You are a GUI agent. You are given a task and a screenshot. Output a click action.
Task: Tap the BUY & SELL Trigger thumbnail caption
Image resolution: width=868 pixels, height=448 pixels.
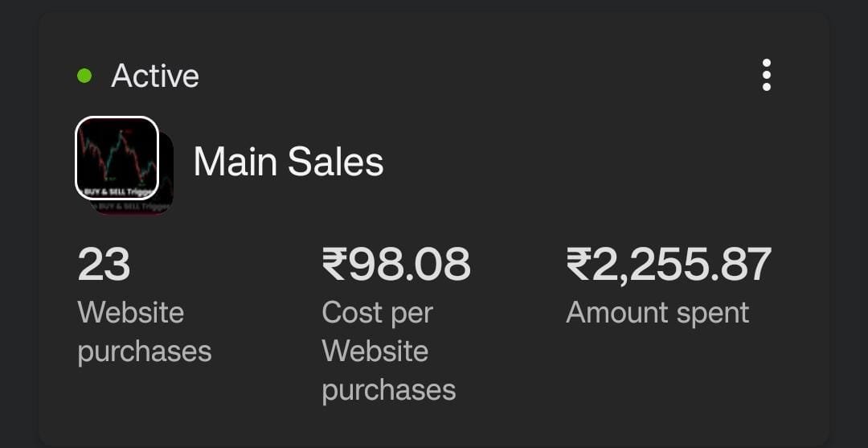[x=117, y=191]
